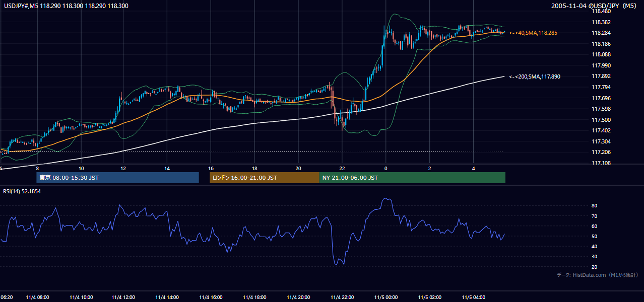Click the RSI 40 level label
The image size is (644, 302).
click(x=594, y=246)
